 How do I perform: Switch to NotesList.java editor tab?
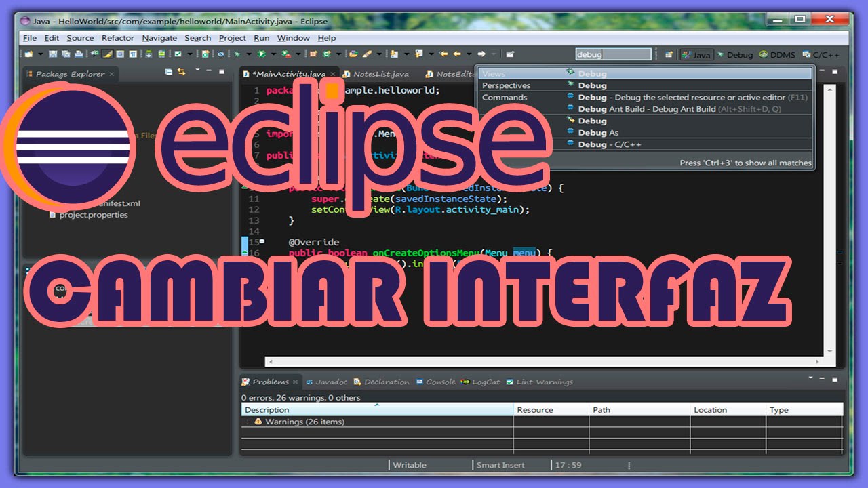375,74
